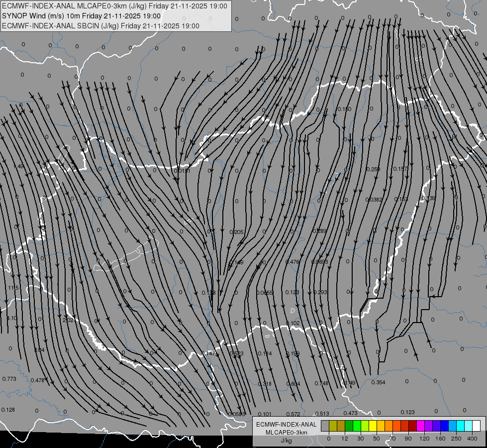Click the dark green legend swatch
Screen dimensions: 487x448
point(349,426)
